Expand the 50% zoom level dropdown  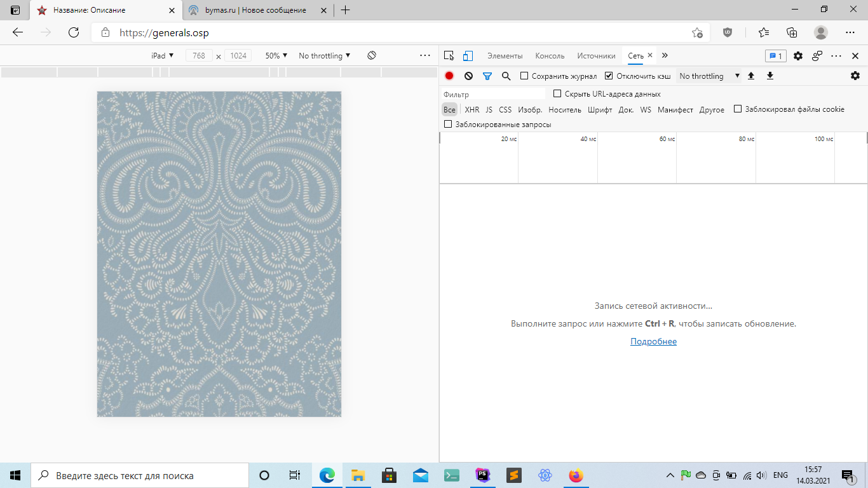[x=276, y=56]
